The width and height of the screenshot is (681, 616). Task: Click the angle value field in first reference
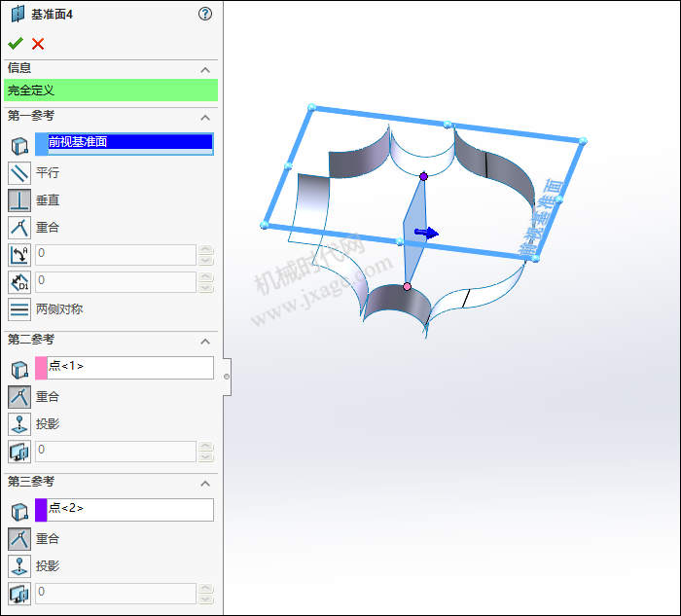click(x=116, y=255)
